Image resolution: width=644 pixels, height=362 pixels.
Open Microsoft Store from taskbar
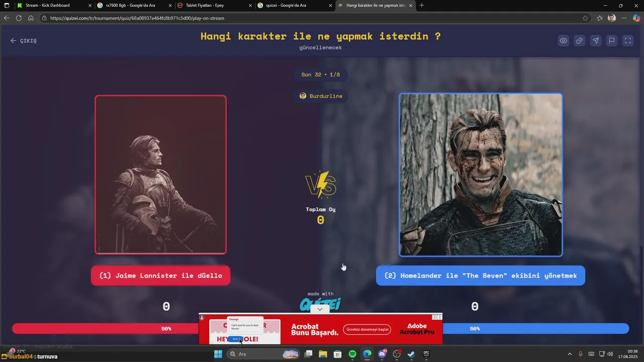click(338, 354)
